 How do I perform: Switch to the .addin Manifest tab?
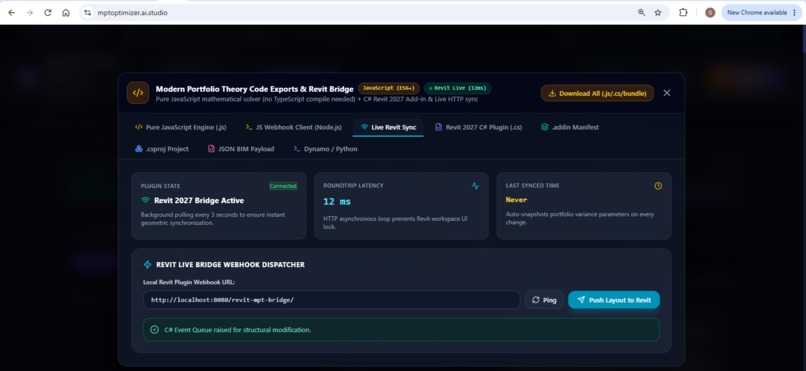[570, 127]
